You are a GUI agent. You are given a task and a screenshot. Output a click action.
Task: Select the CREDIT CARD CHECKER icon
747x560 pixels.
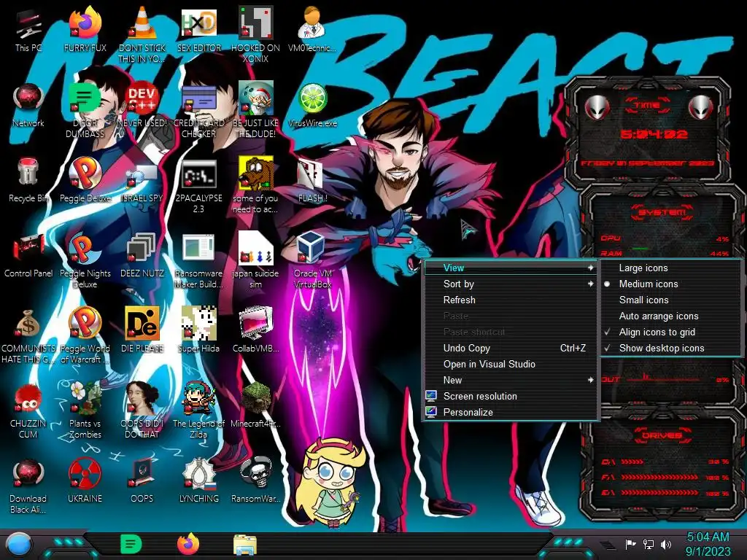tap(199, 112)
